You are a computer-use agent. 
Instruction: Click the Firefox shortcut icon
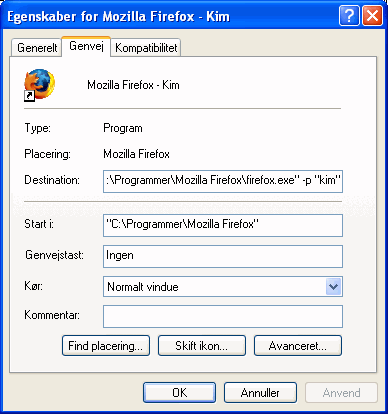click(x=39, y=85)
